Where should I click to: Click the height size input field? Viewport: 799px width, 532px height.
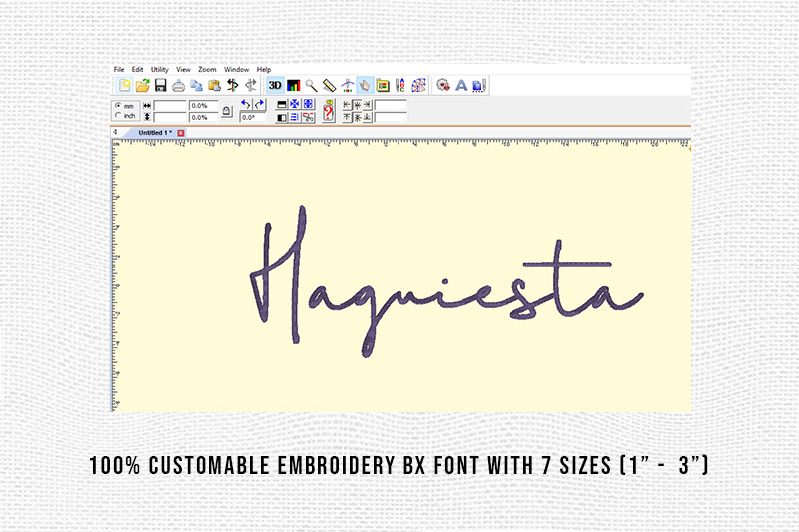point(170,117)
